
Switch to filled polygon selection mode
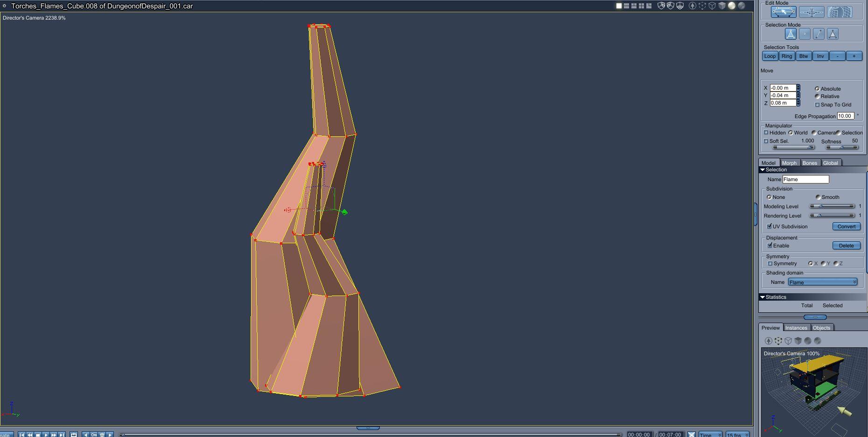click(833, 34)
